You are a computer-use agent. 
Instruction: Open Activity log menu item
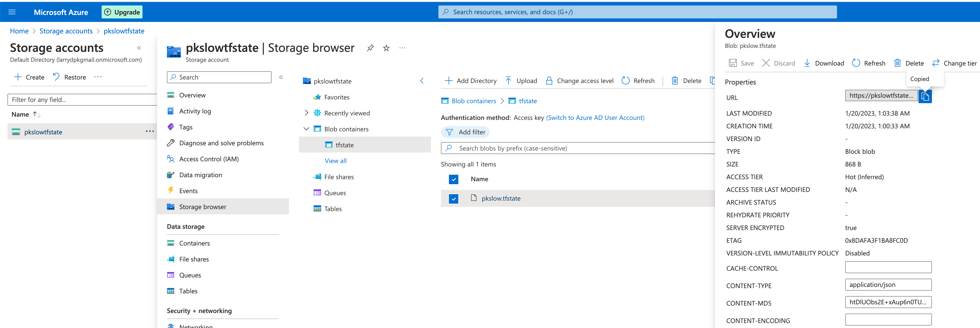(195, 111)
